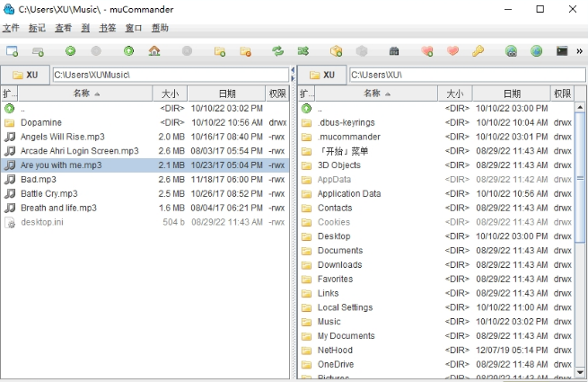Click the home folder toolbar icon
This screenshot has width=588, height=382.
point(154,50)
